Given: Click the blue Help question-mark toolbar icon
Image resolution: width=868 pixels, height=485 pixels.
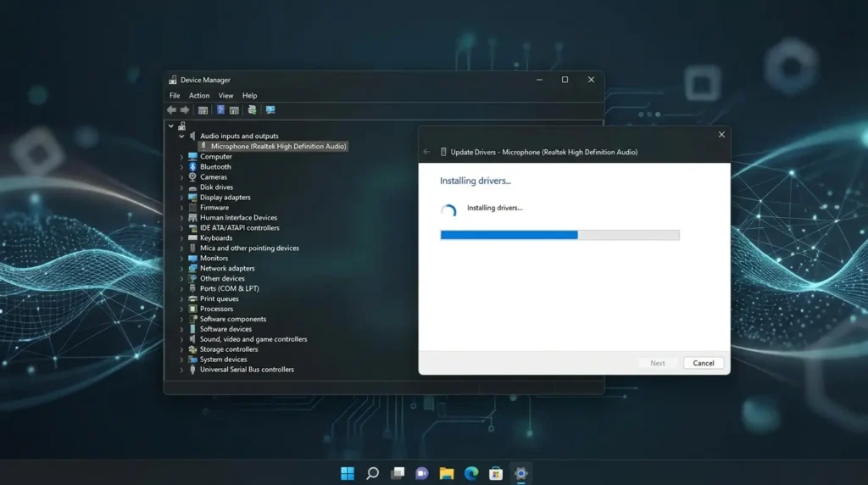Looking at the screenshot, I should coord(221,109).
